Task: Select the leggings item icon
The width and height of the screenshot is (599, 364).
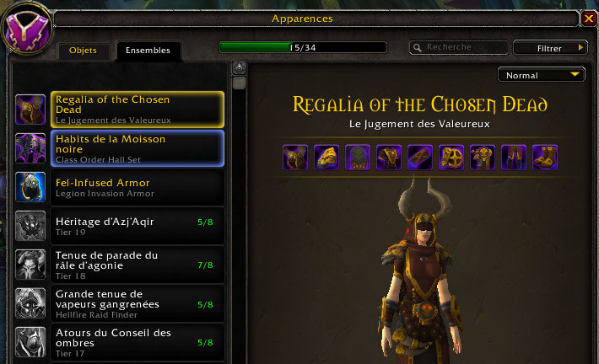Action: tap(514, 158)
